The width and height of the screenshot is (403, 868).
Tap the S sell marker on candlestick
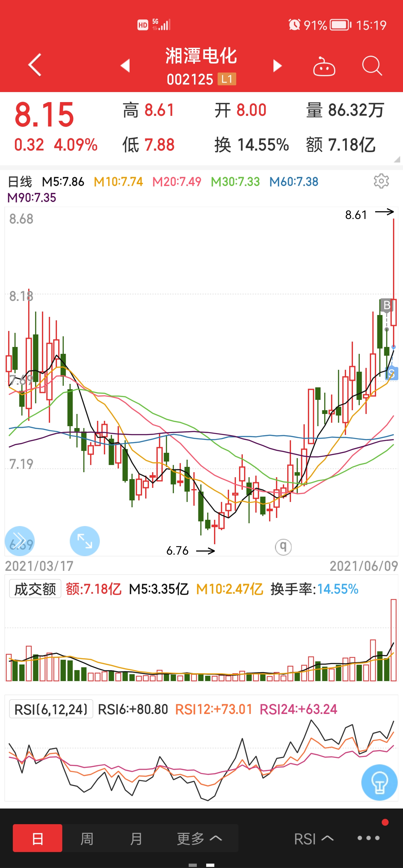(391, 373)
